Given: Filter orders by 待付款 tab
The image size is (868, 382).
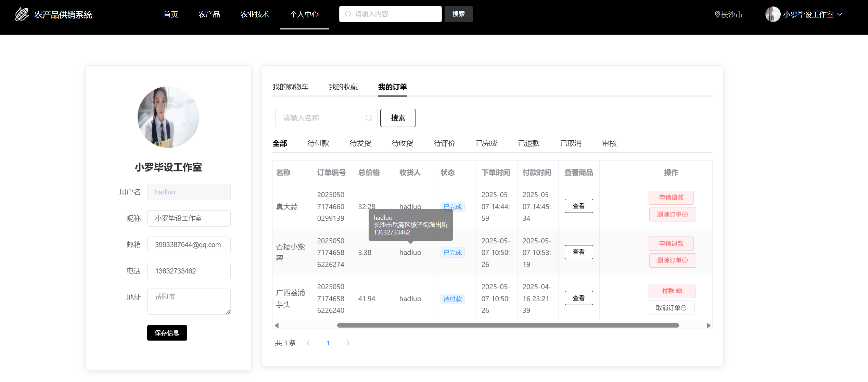Looking at the screenshot, I should click(318, 143).
